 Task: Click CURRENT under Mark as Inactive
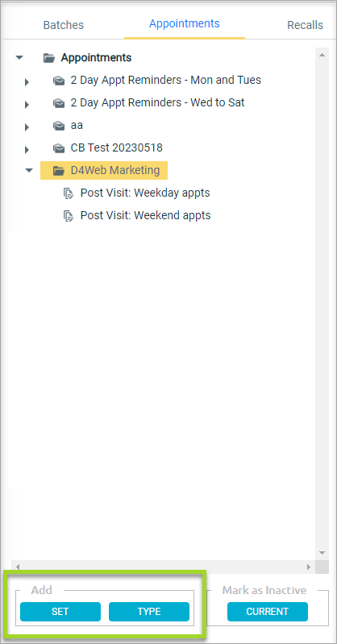point(267,612)
